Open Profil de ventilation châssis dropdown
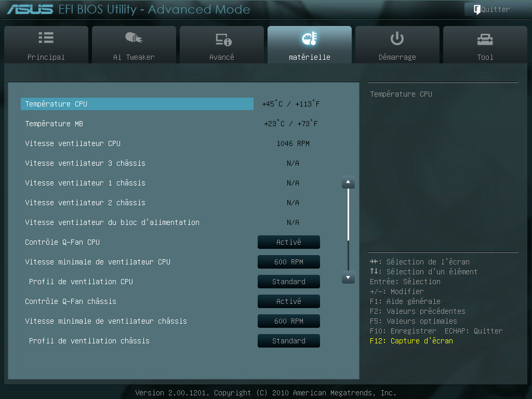 (x=288, y=341)
